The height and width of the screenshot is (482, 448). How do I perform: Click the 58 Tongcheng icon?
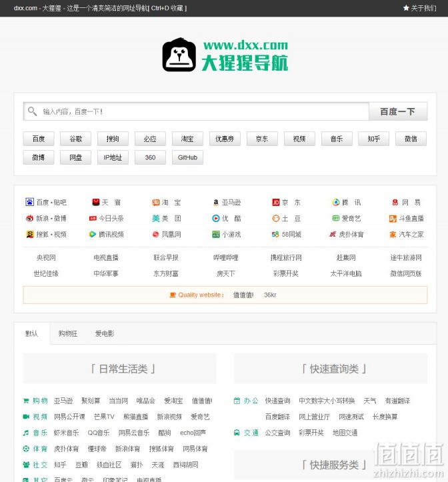coord(275,235)
